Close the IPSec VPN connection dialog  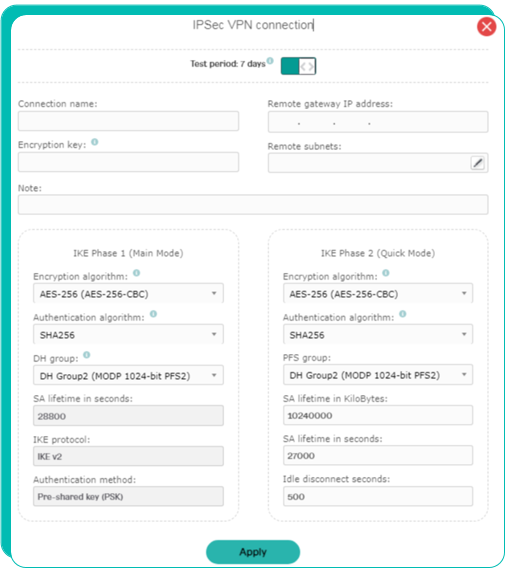[x=486, y=27]
